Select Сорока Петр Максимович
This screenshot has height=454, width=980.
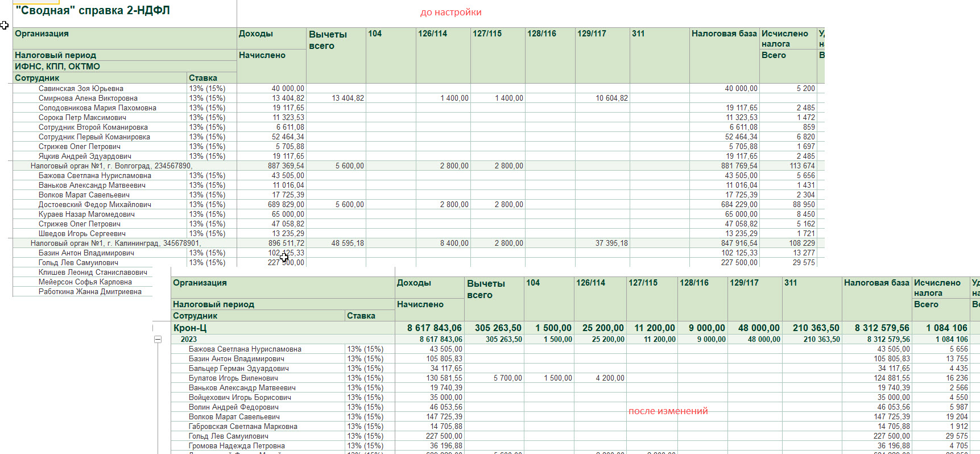click(x=82, y=117)
